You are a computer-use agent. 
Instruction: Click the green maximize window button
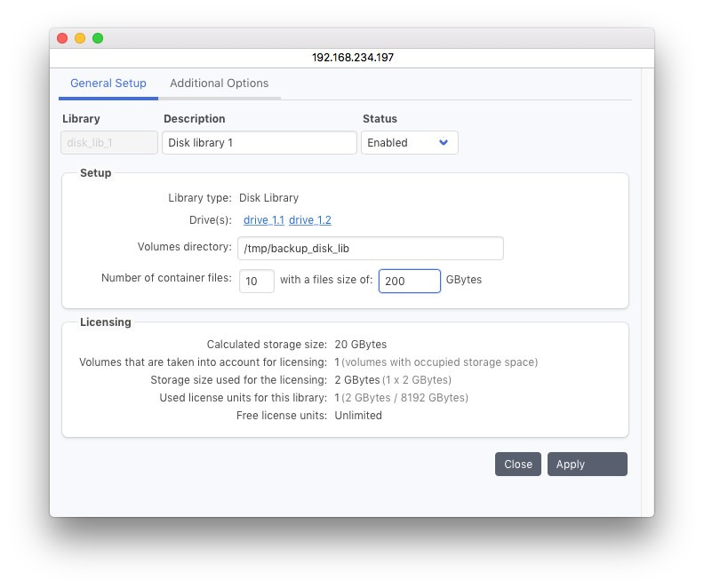tap(98, 38)
